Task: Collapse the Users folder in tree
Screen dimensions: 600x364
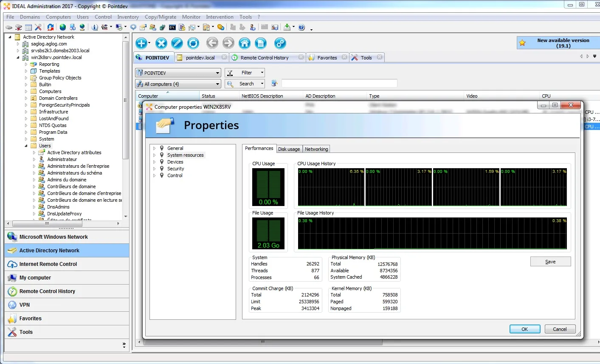Action: 26,146
